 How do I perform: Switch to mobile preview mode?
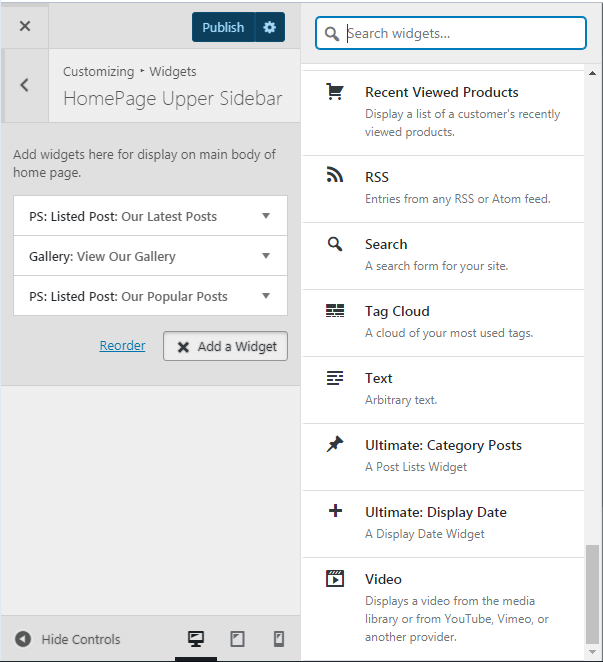pyautogui.click(x=279, y=639)
